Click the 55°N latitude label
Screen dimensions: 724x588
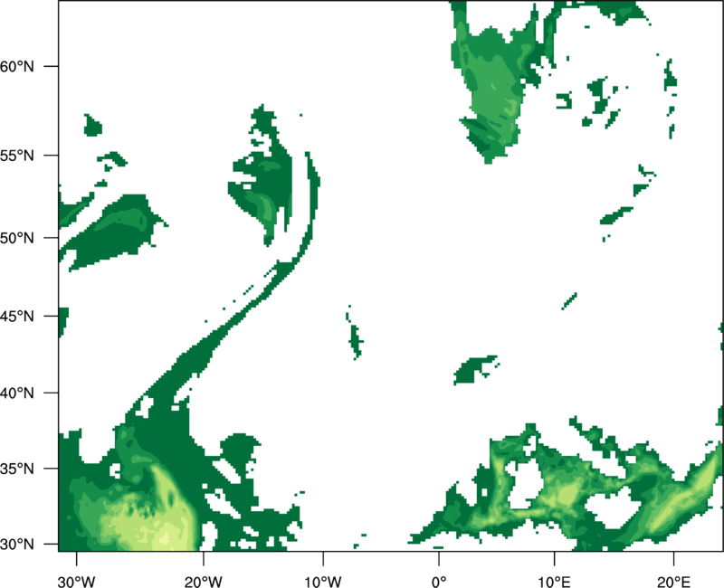(17, 156)
